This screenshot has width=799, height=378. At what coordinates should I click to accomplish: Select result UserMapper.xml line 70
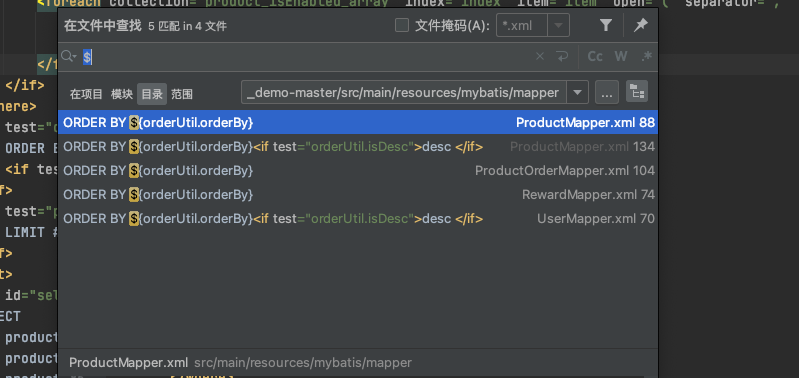pos(358,219)
